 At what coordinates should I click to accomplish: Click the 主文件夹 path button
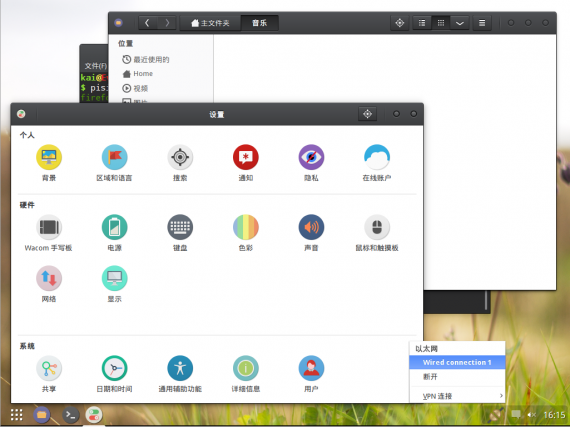[210, 23]
